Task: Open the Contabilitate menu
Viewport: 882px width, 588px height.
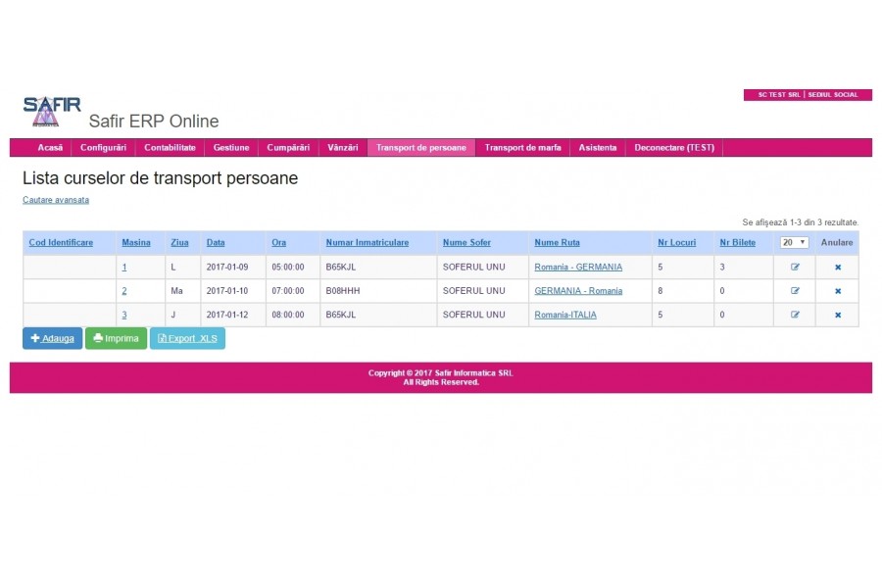Action: click(170, 147)
